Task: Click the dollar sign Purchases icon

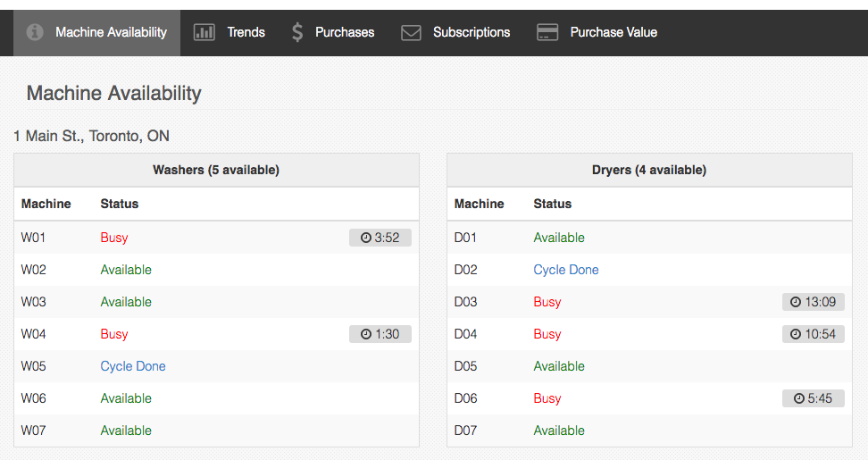Action: click(297, 32)
